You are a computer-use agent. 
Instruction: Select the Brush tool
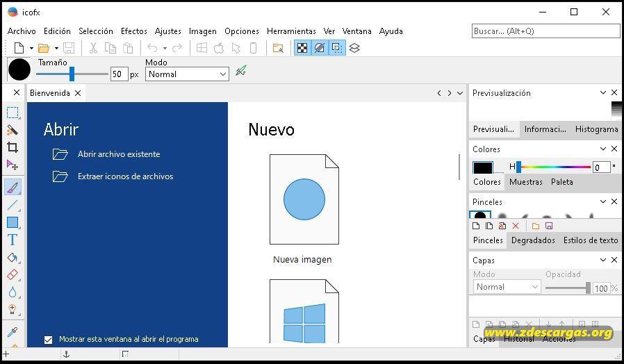13,187
